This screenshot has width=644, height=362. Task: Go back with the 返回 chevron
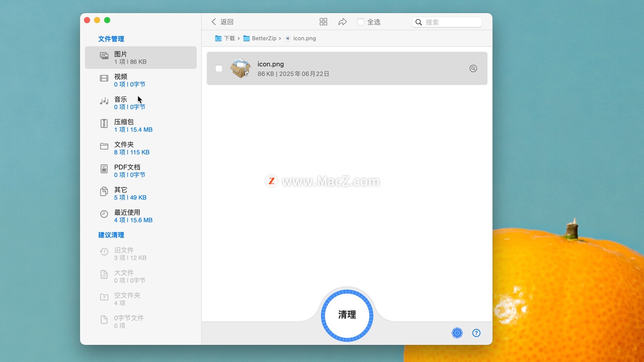[x=214, y=22]
